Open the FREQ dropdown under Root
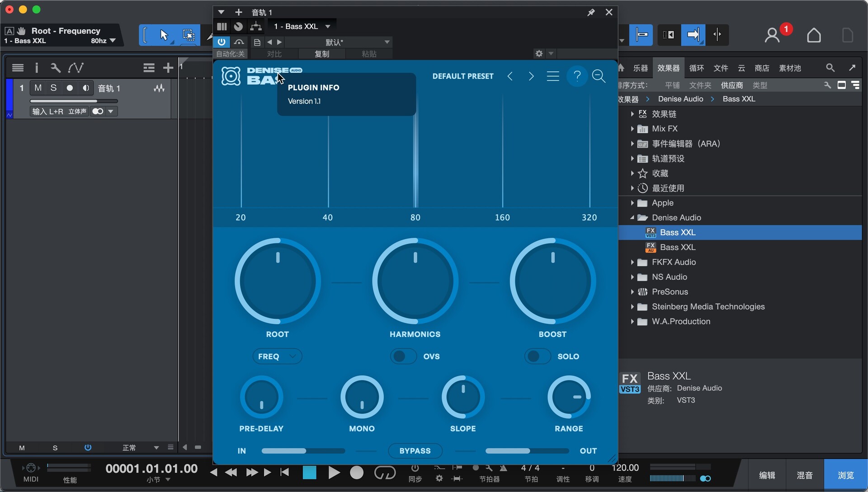 277,356
